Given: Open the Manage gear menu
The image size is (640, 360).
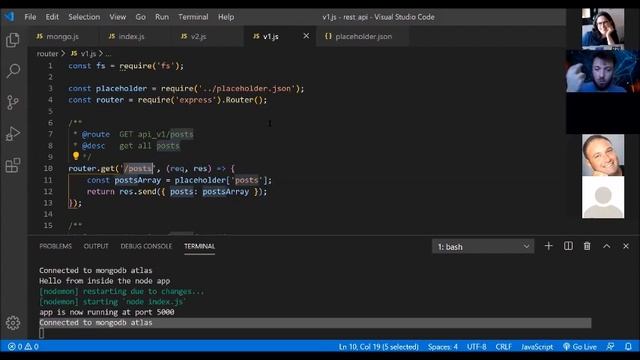Looking at the screenshot, I should pos(13,323).
